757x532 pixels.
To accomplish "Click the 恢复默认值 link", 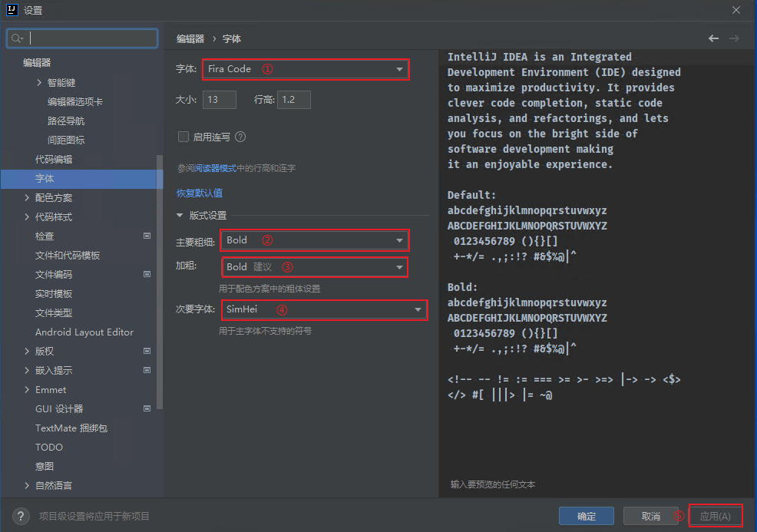I will [200, 193].
